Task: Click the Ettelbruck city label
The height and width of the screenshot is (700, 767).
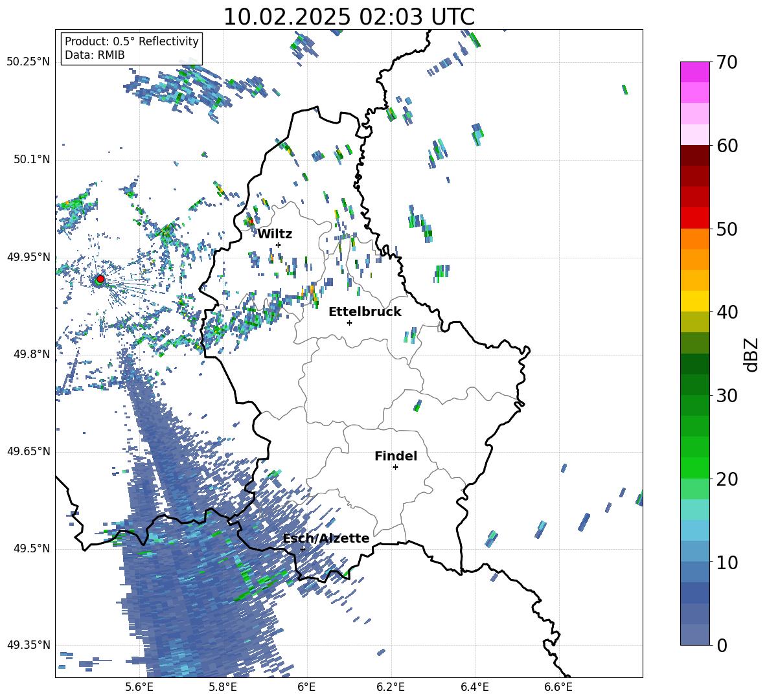Action: click(x=365, y=312)
